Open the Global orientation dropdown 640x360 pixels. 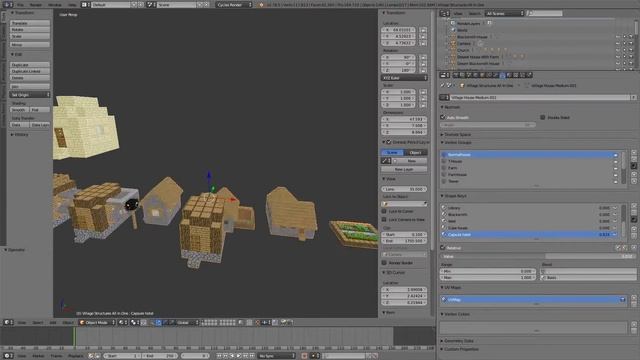point(187,322)
